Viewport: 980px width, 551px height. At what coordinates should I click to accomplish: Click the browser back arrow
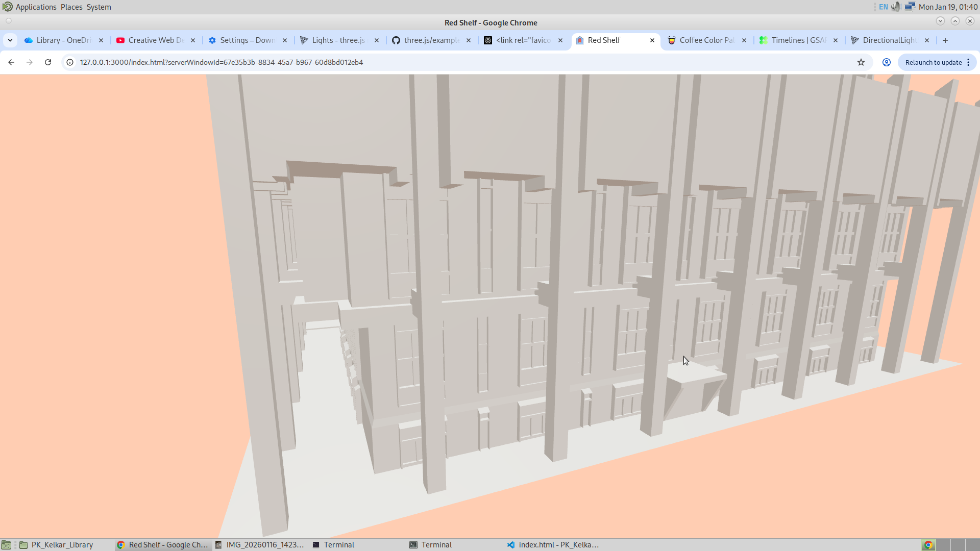click(11, 62)
